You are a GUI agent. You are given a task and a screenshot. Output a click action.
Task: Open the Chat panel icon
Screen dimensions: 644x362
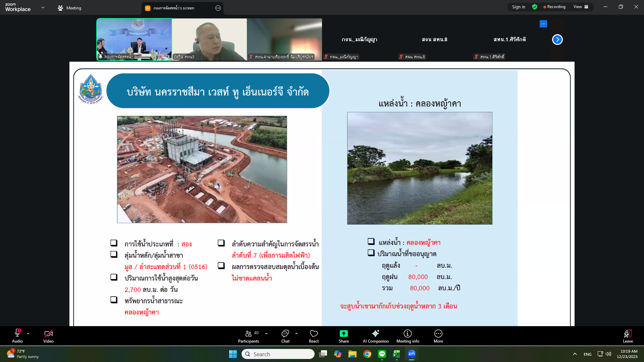pos(285,334)
